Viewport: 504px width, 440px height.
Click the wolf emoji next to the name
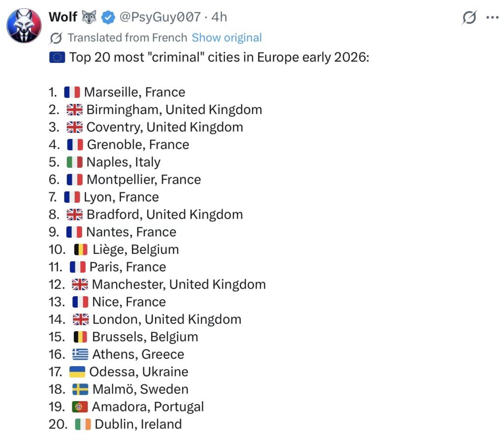(x=89, y=17)
